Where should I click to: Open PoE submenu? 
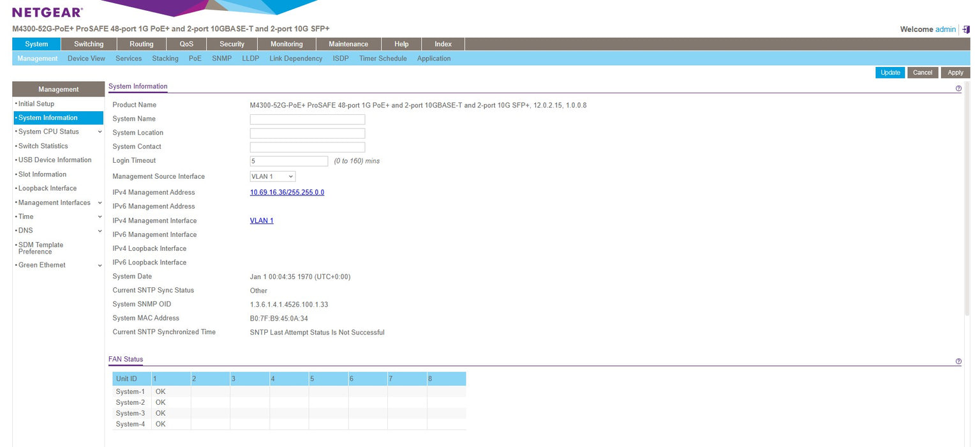[195, 59]
